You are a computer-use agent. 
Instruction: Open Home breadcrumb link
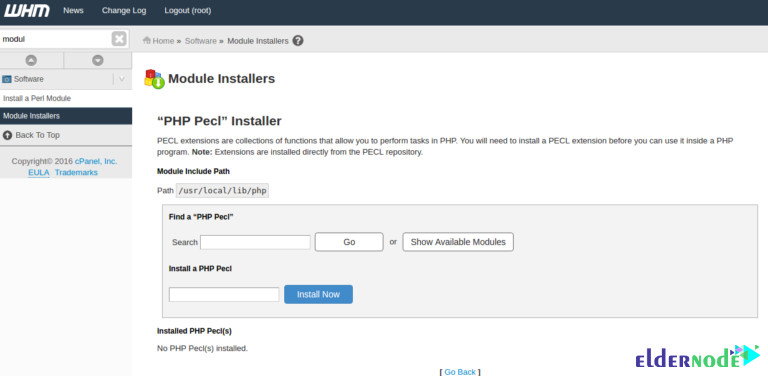pos(163,41)
